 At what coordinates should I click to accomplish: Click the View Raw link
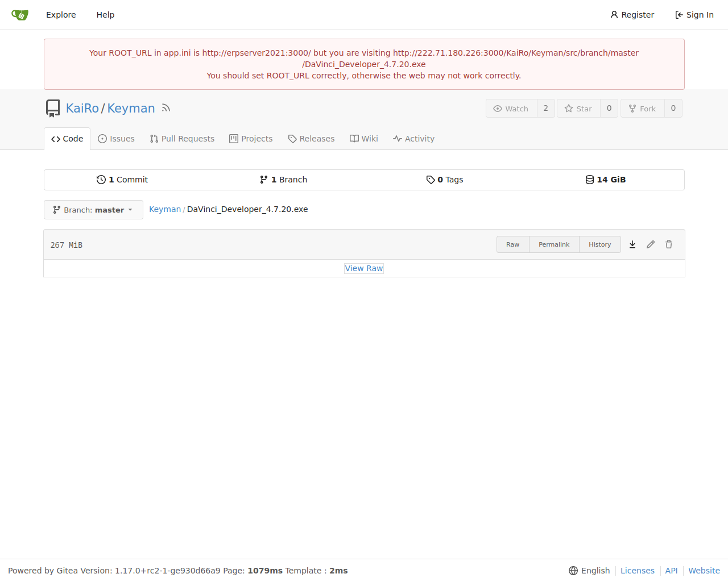click(364, 268)
